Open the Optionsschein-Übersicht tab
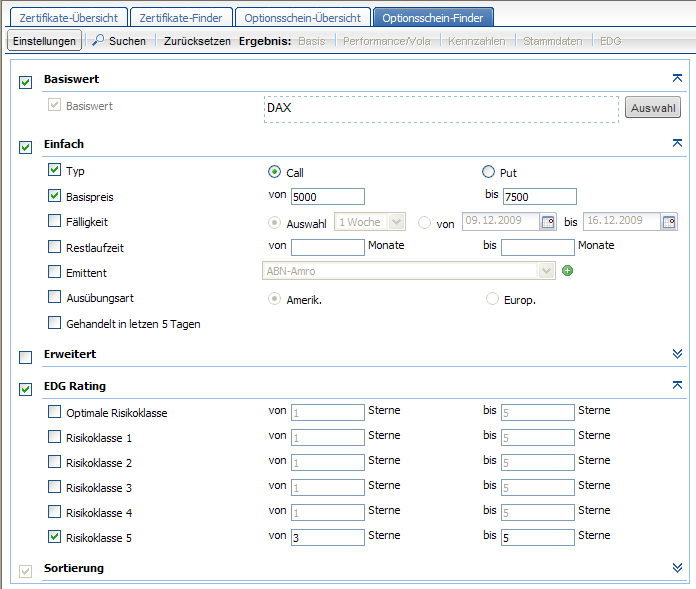Viewport: 696px width, 589px height. pos(303,17)
